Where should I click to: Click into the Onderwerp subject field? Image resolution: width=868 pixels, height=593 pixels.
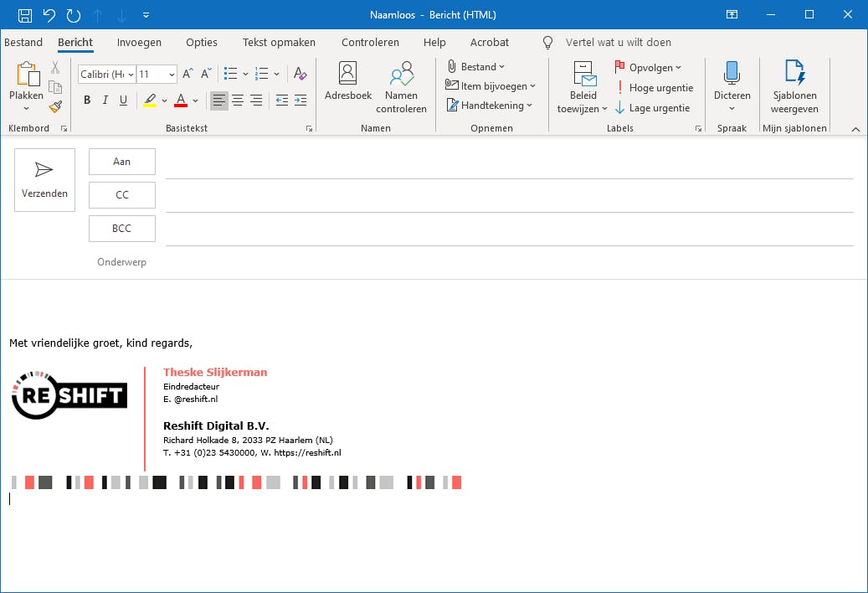[x=502, y=262]
